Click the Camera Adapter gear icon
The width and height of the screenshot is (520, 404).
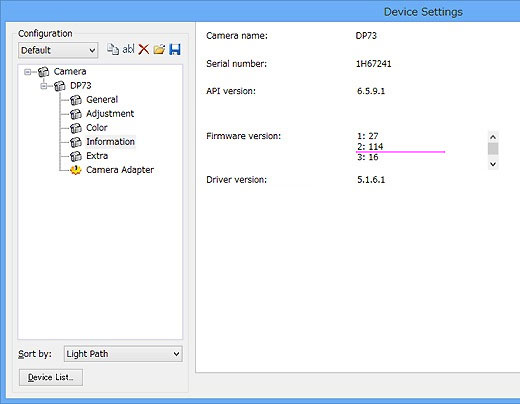coord(76,170)
